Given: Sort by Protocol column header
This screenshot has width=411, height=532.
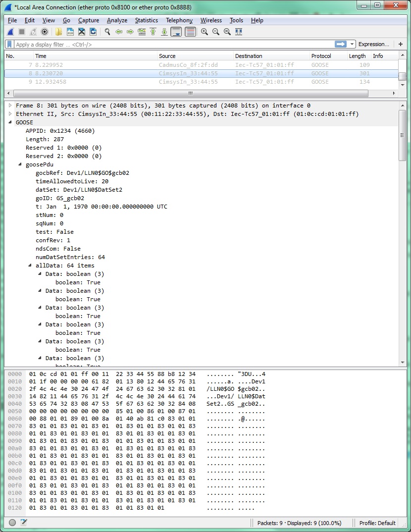Looking at the screenshot, I should click(328, 56).
